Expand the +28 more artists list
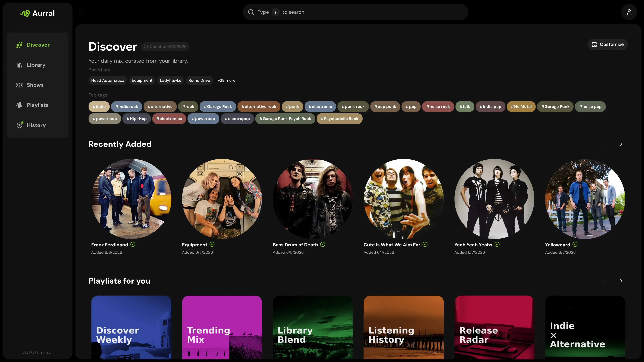The image size is (644, 362). pyautogui.click(x=226, y=80)
